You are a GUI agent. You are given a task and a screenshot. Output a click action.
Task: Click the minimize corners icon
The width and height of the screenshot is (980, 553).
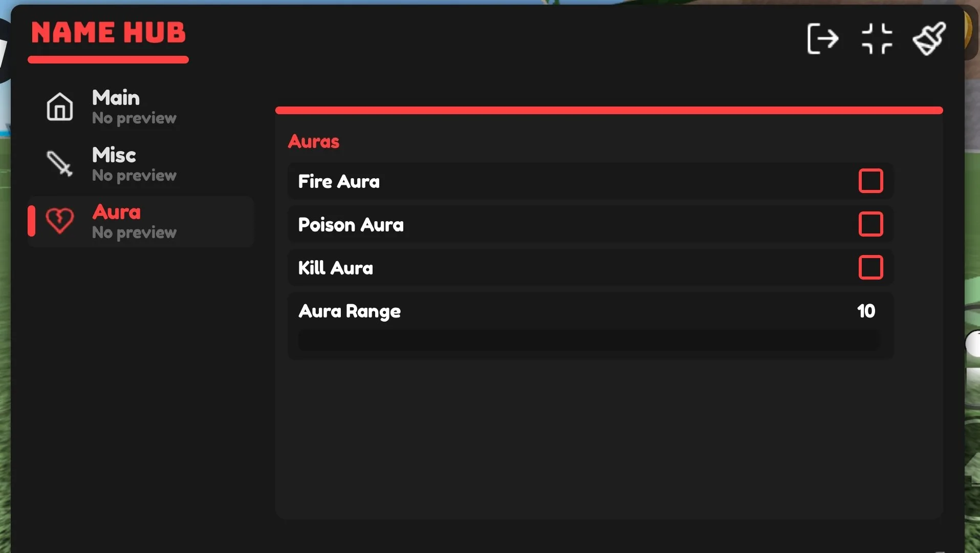tap(877, 38)
